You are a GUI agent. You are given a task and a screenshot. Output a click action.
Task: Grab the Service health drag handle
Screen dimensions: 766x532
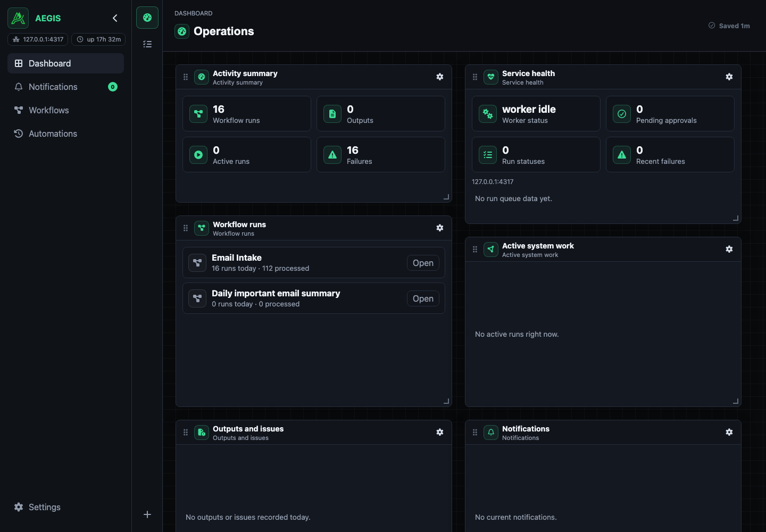pos(475,77)
